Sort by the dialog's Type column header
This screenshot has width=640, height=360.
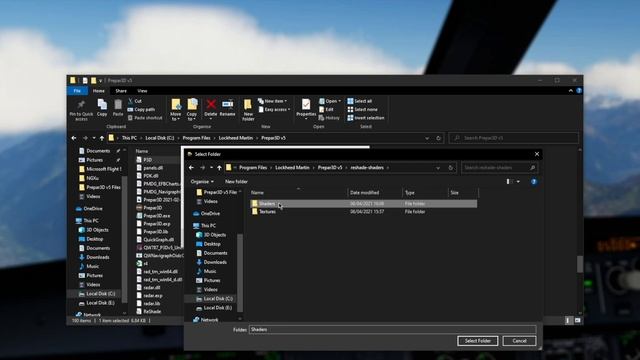[x=410, y=193]
